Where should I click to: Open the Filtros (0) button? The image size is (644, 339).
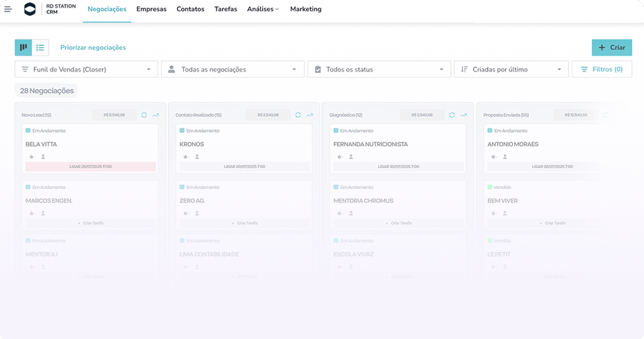click(x=602, y=69)
